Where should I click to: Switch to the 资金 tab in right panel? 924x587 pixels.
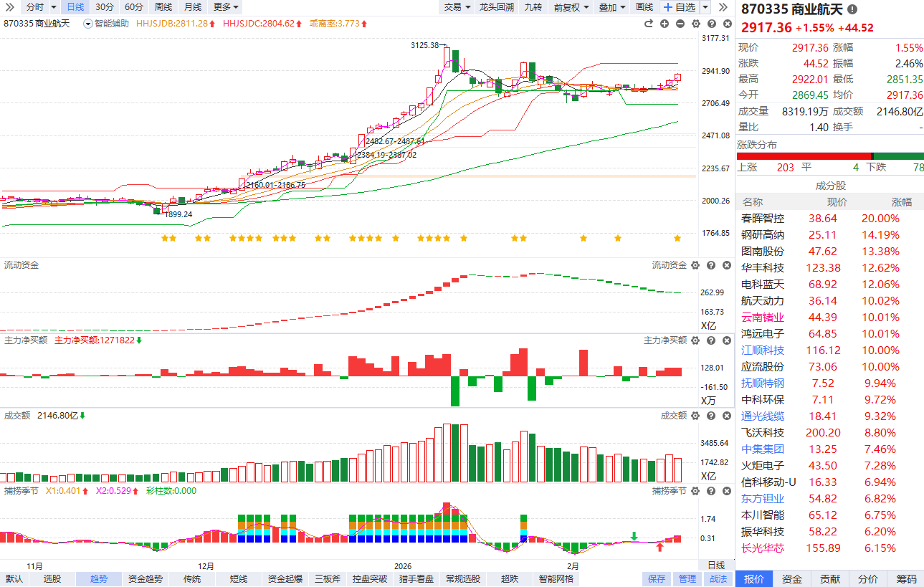(x=792, y=579)
